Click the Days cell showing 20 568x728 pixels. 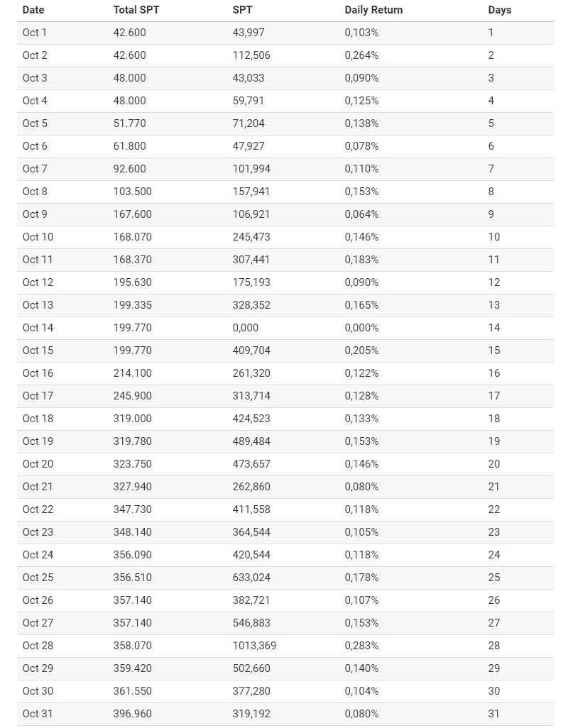click(x=494, y=464)
